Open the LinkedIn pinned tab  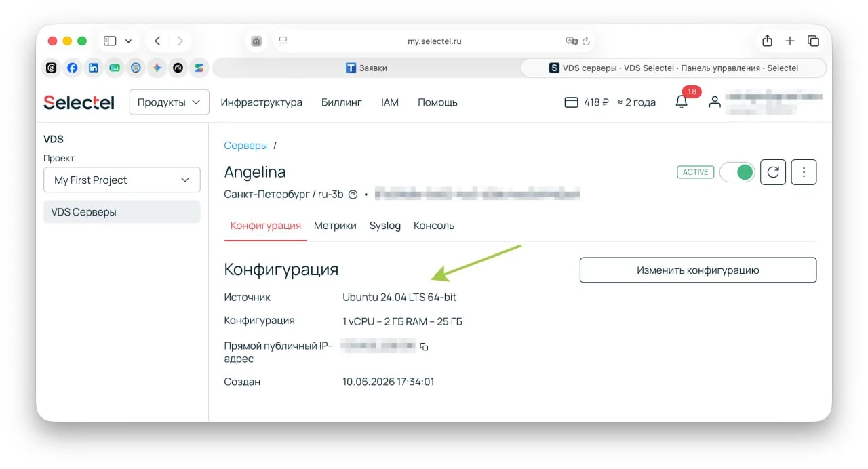tap(94, 68)
